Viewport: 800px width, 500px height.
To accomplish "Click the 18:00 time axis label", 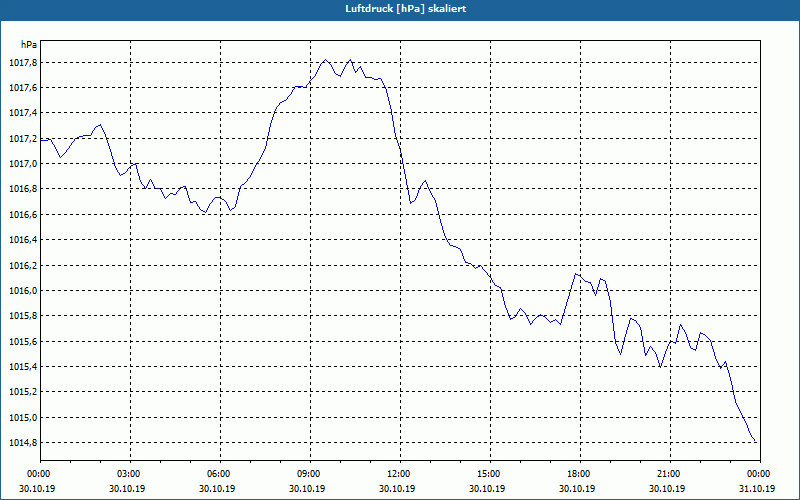I will [x=579, y=474].
